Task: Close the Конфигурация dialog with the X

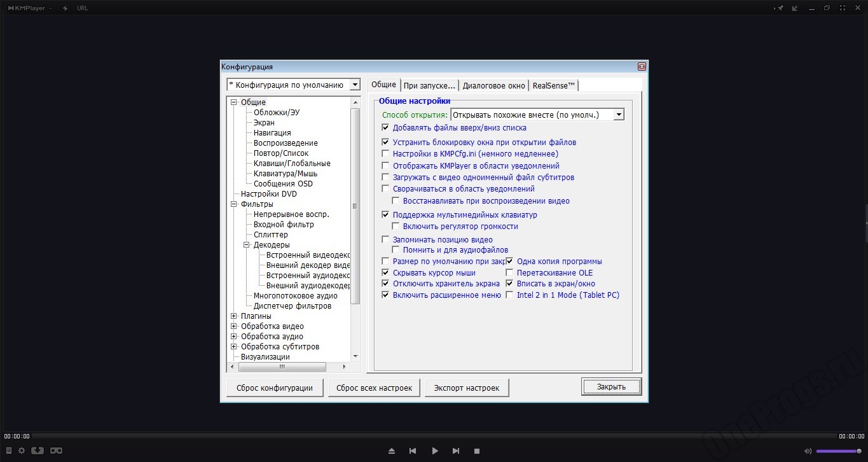Action: 642,67
